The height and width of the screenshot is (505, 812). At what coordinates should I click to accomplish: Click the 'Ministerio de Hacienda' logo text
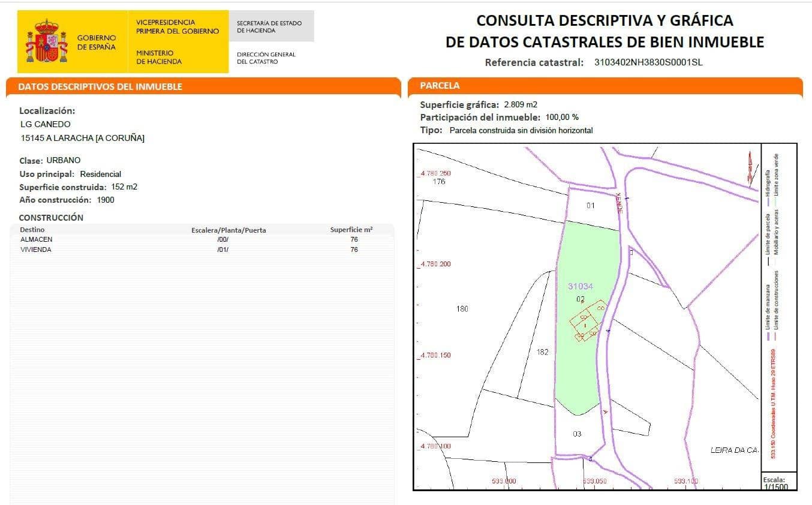[159, 57]
